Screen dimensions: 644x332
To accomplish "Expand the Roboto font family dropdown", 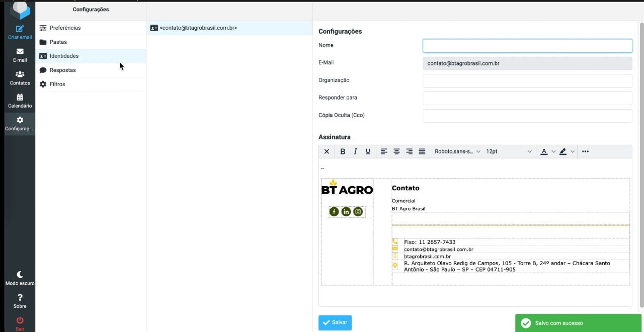I will [x=457, y=151].
